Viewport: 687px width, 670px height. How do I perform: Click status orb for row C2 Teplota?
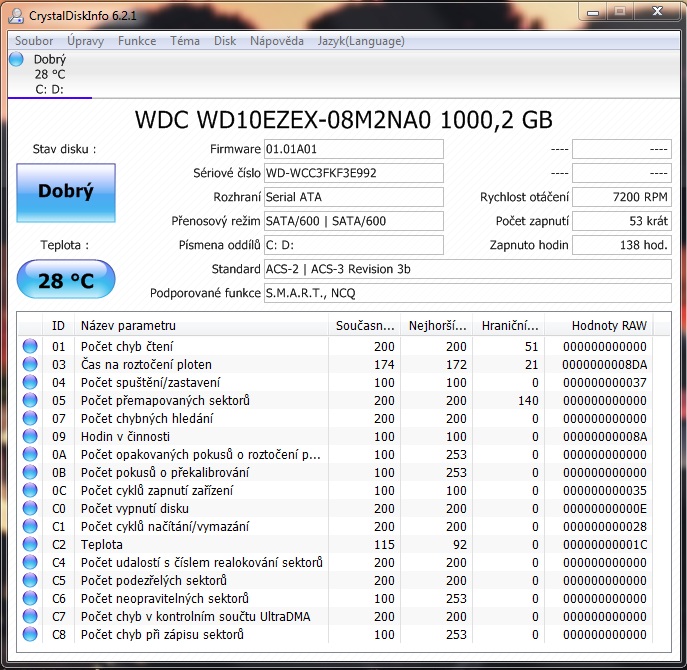30,544
